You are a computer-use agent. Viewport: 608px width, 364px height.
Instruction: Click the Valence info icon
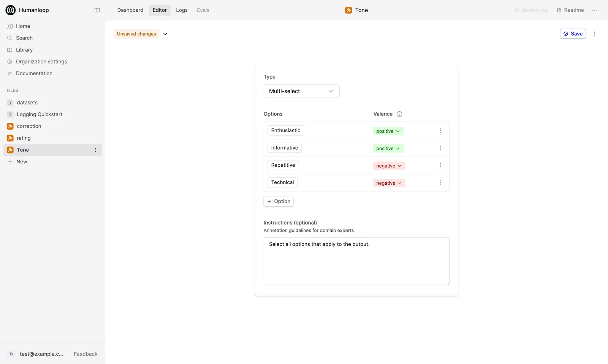click(399, 114)
